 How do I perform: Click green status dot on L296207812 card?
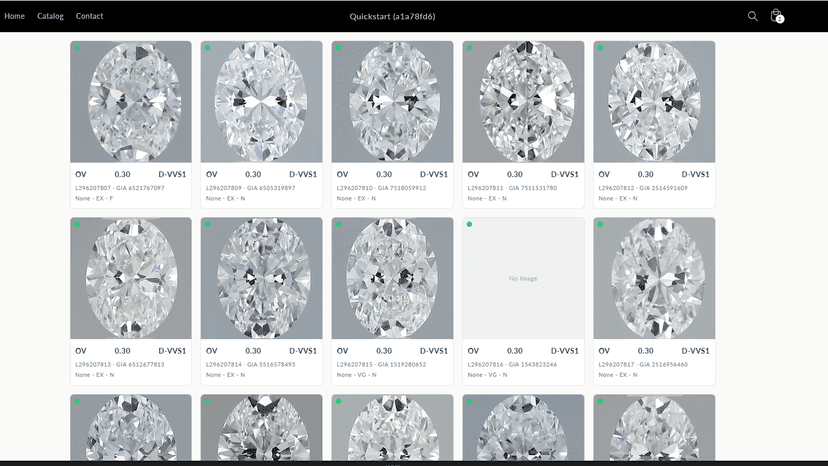point(600,48)
